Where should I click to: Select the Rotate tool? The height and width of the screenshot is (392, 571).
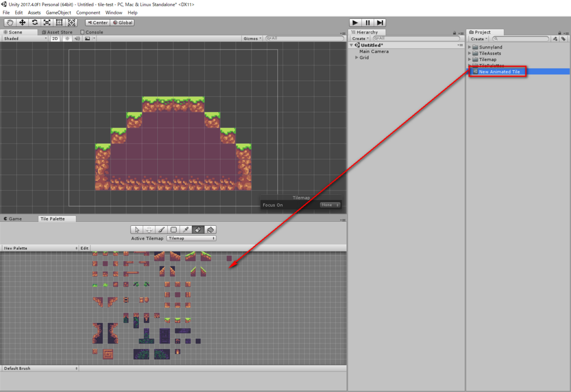point(35,23)
